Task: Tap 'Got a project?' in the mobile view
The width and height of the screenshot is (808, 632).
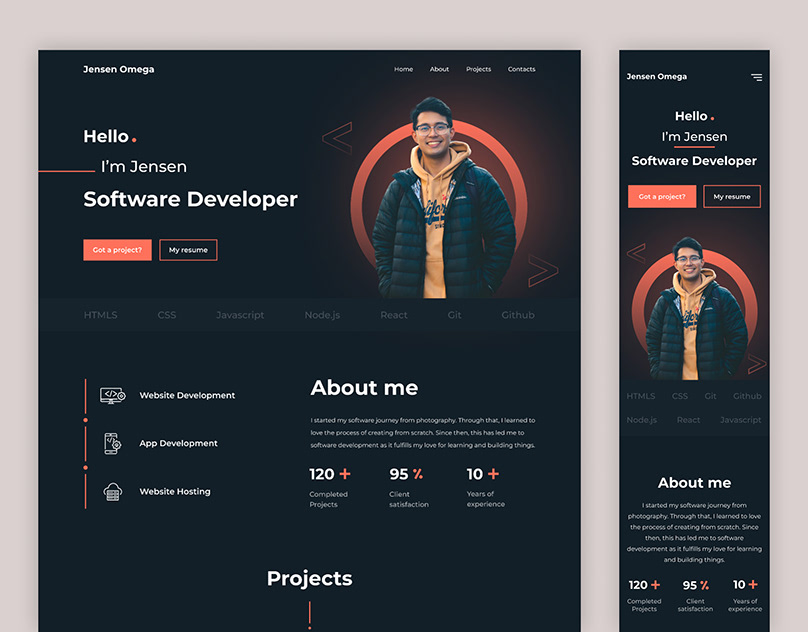Action: [662, 197]
